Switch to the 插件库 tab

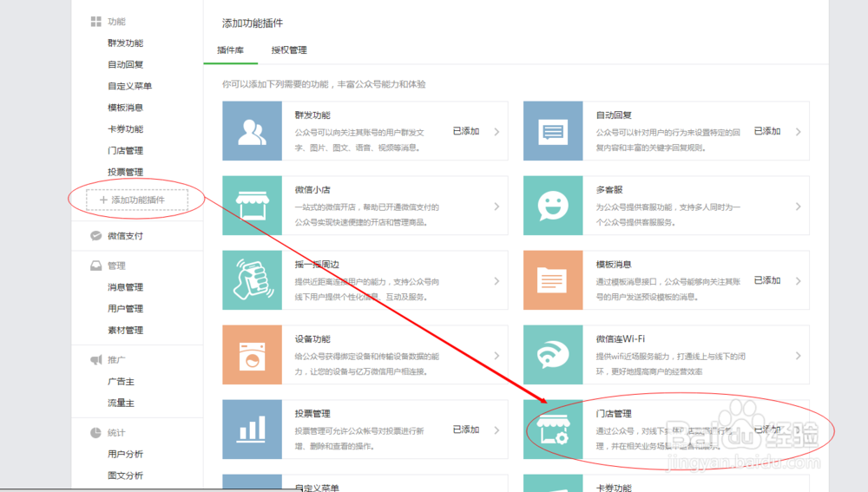pyautogui.click(x=230, y=50)
